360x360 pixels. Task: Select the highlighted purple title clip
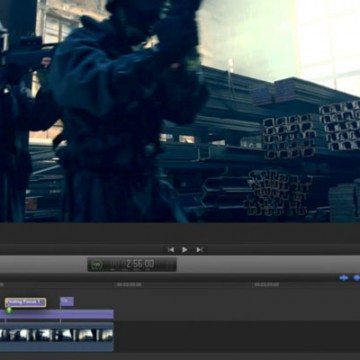pos(26,302)
